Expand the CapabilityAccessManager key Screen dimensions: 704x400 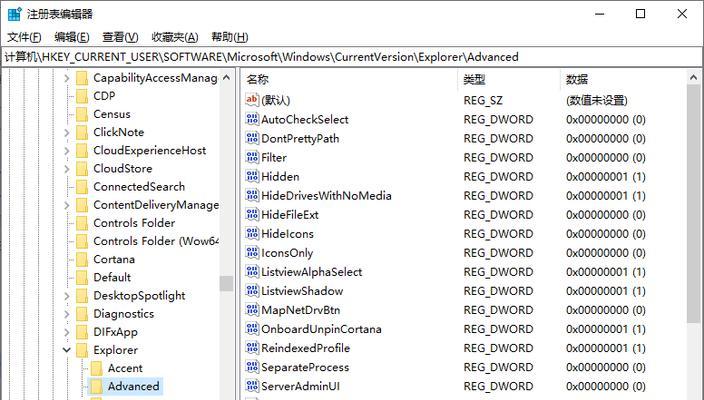pyautogui.click(x=67, y=78)
